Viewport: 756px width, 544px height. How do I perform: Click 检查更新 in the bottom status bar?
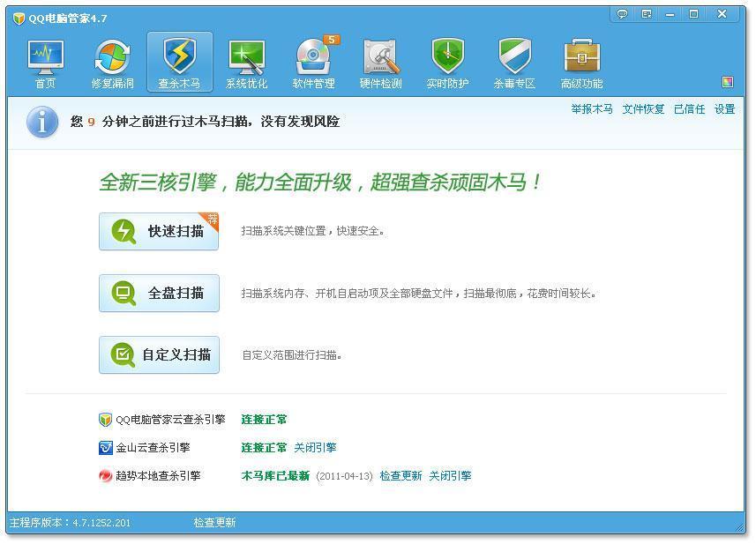pos(214,522)
